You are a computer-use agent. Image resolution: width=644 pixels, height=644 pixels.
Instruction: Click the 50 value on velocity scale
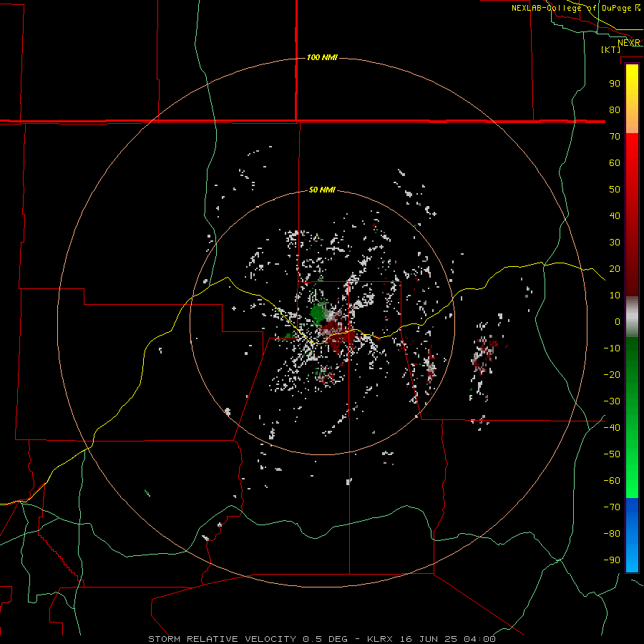(615, 190)
